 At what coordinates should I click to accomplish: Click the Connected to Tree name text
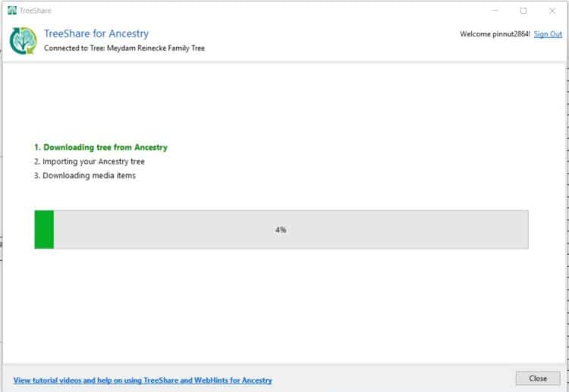[124, 48]
